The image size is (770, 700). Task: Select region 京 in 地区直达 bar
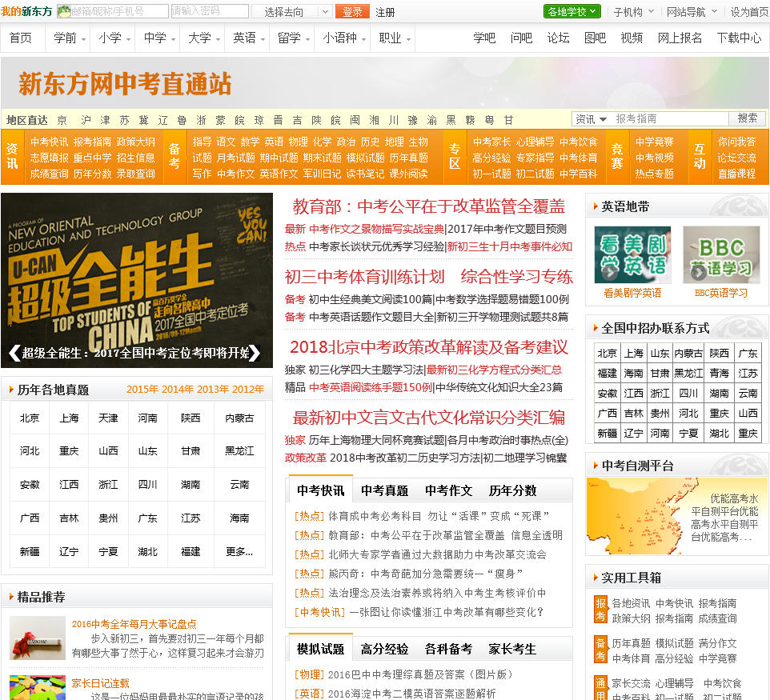(x=62, y=120)
